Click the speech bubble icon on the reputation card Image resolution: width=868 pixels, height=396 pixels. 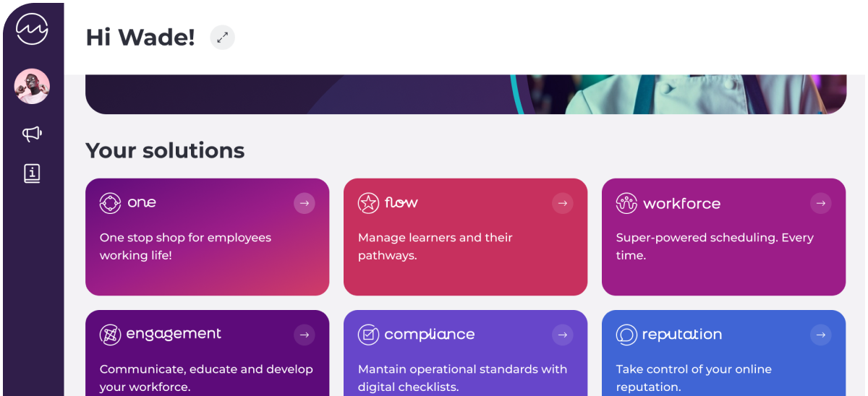point(626,335)
